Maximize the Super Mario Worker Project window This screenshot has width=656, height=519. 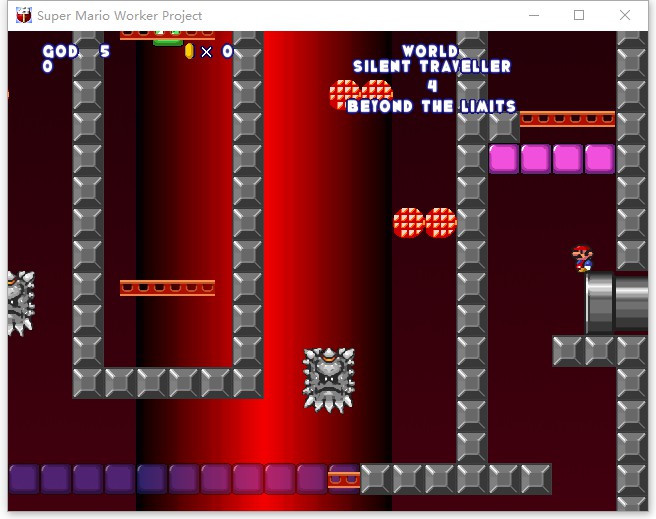(x=579, y=15)
